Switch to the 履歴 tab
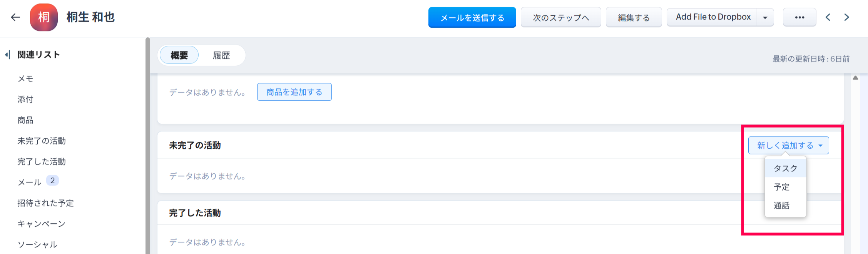Screen dimensions: 868x254 [221, 55]
